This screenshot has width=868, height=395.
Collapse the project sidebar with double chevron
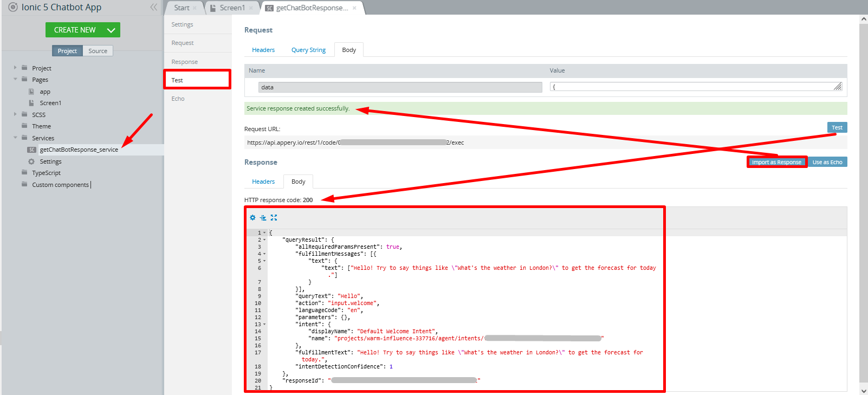coord(154,7)
